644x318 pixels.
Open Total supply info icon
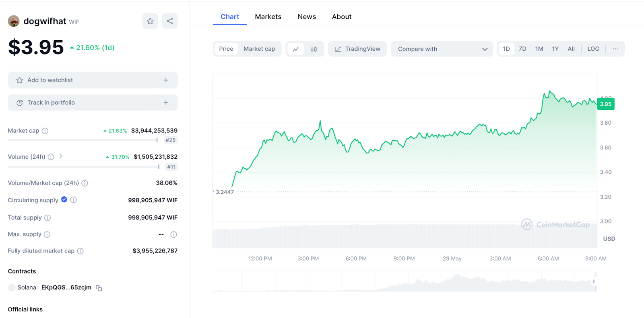[x=47, y=217]
